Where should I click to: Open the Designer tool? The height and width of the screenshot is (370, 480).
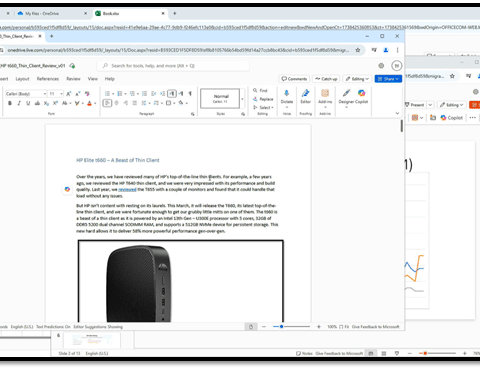(346, 97)
